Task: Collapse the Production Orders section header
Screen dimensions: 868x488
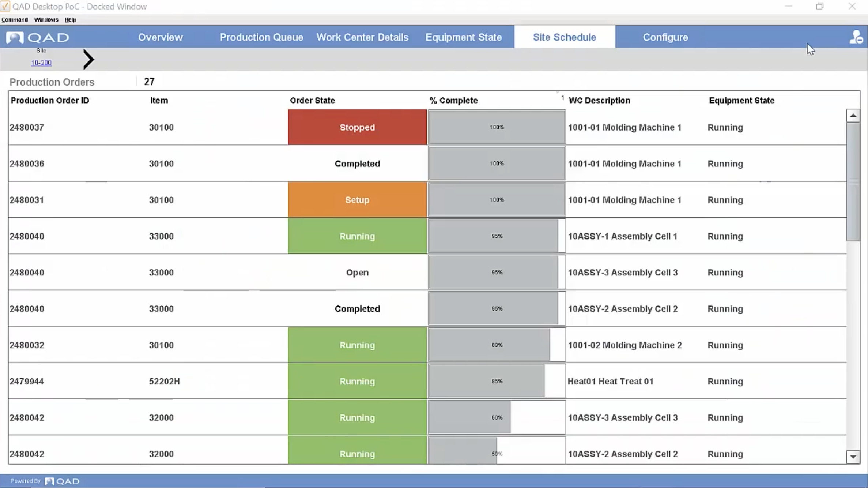Action: point(52,82)
